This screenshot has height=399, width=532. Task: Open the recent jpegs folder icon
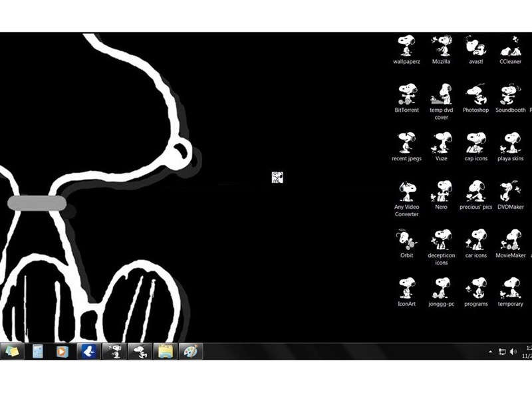(x=406, y=146)
